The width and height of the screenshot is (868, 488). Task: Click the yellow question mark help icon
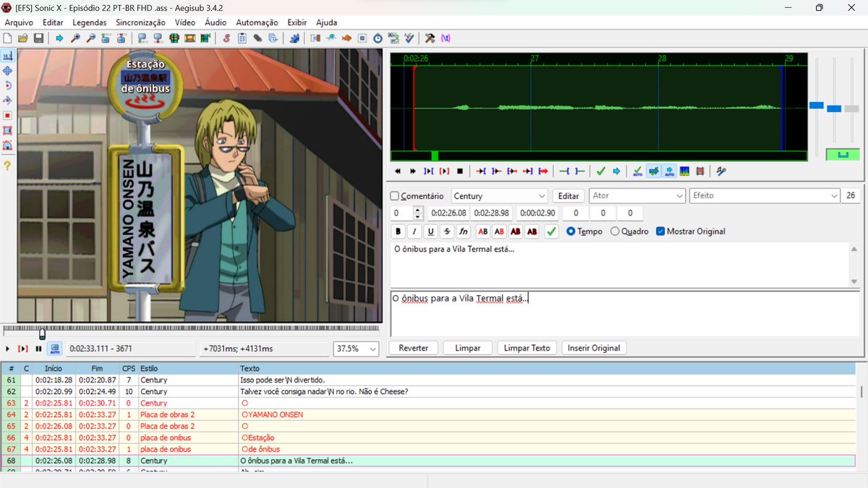(x=8, y=166)
